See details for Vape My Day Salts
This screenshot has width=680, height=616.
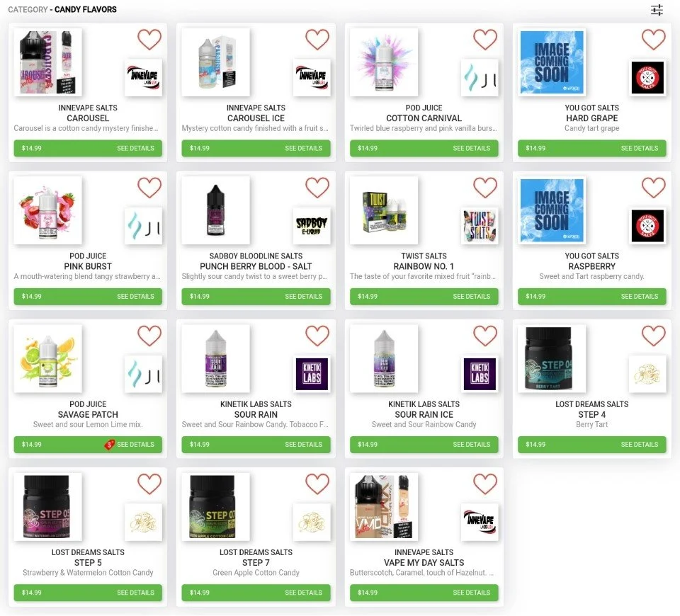tap(472, 593)
